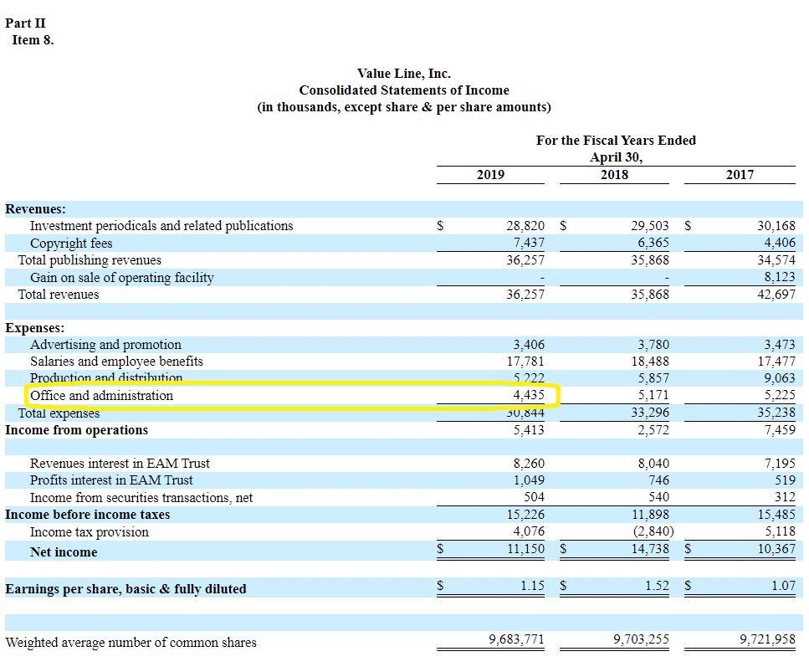Click the 2017 column header
The width and height of the screenshot is (809, 672).
(740, 175)
